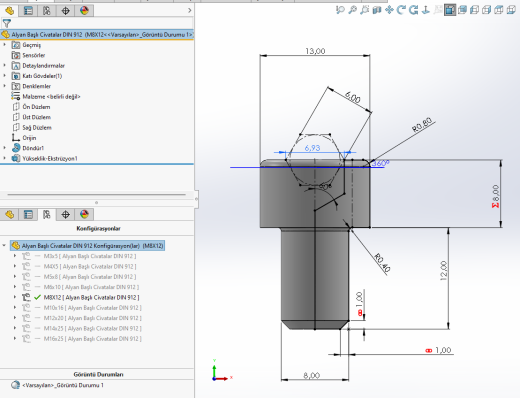Select the lower panel ConfigurationManager tab
Screen dimensions: 520x398
click(x=47, y=214)
